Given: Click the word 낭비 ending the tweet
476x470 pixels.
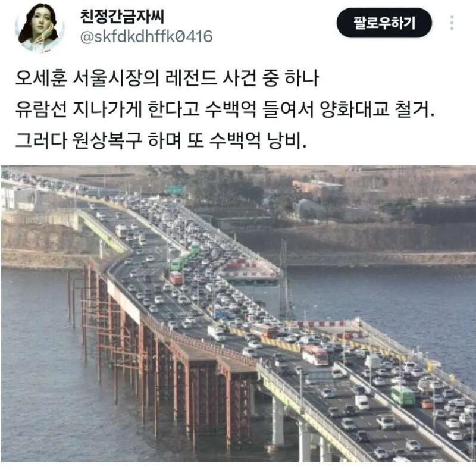Looking at the screenshot, I should point(286,140).
